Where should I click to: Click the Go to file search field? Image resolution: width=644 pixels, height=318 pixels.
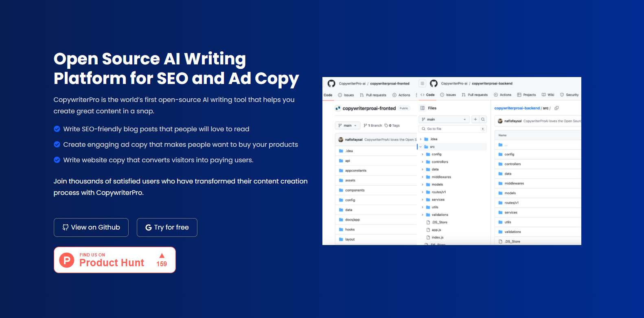tap(452, 129)
